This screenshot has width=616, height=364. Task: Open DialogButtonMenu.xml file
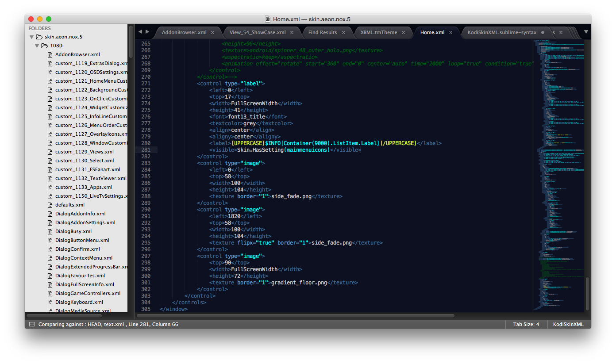82,240
